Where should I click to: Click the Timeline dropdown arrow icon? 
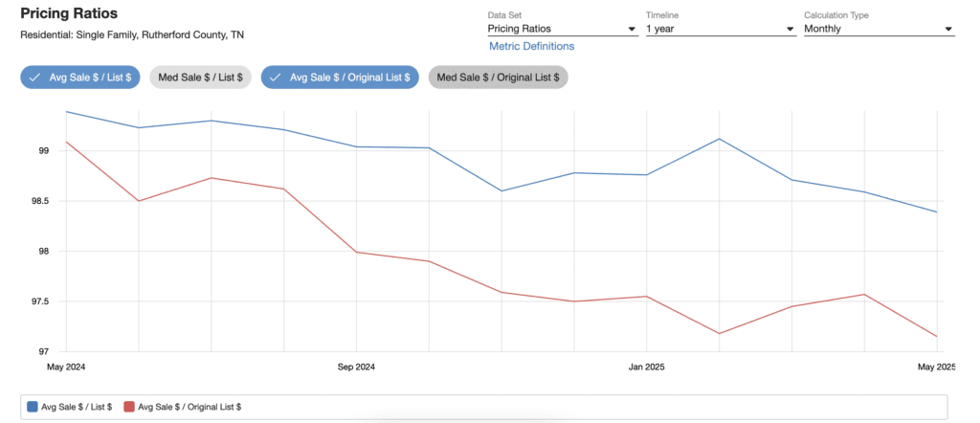(791, 30)
